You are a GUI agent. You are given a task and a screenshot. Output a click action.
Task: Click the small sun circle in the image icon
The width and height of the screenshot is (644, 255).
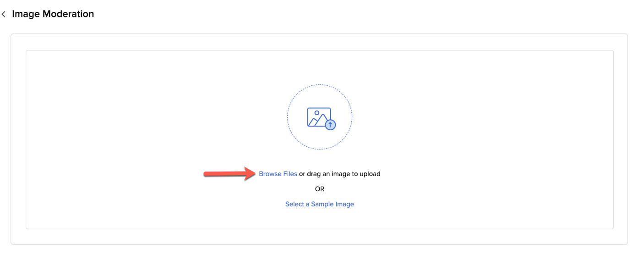pos(317,113)
